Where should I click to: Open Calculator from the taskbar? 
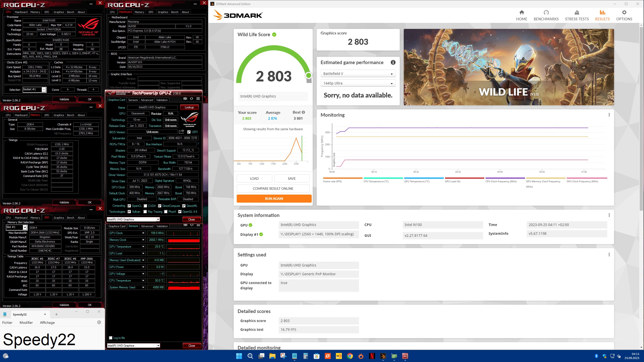pos(305,356)
